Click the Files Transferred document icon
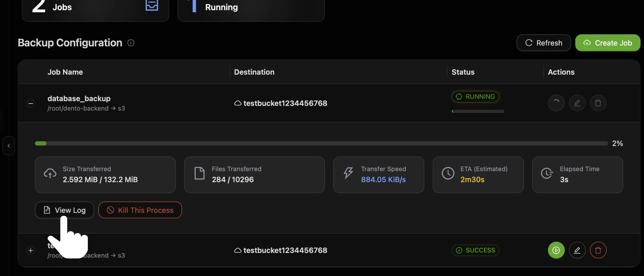 tap(199, 173)
